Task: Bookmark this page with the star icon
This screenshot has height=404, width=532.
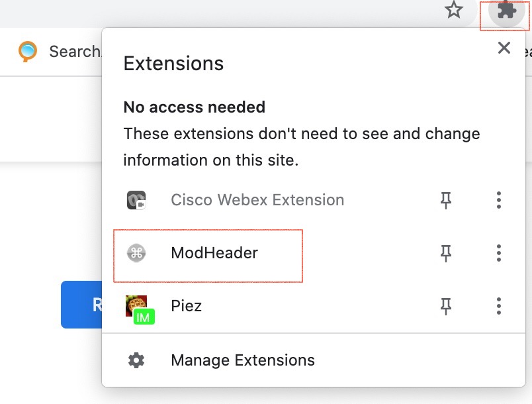Action: [x=454, y=10]
